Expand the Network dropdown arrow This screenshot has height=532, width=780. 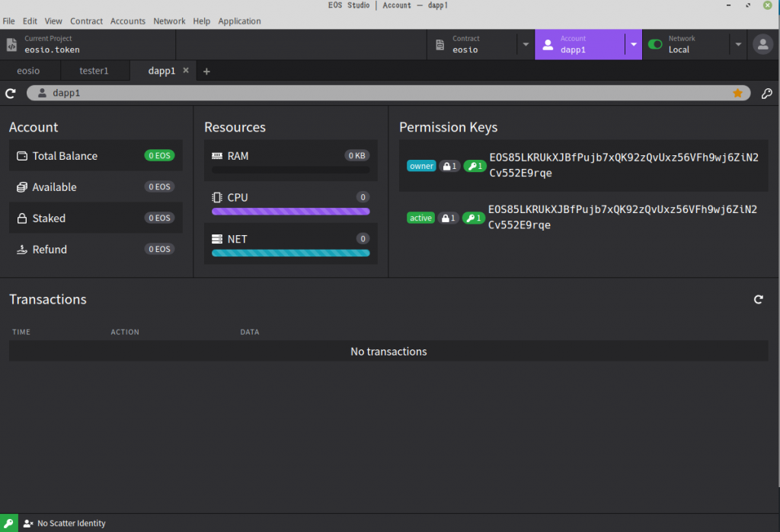738,45
